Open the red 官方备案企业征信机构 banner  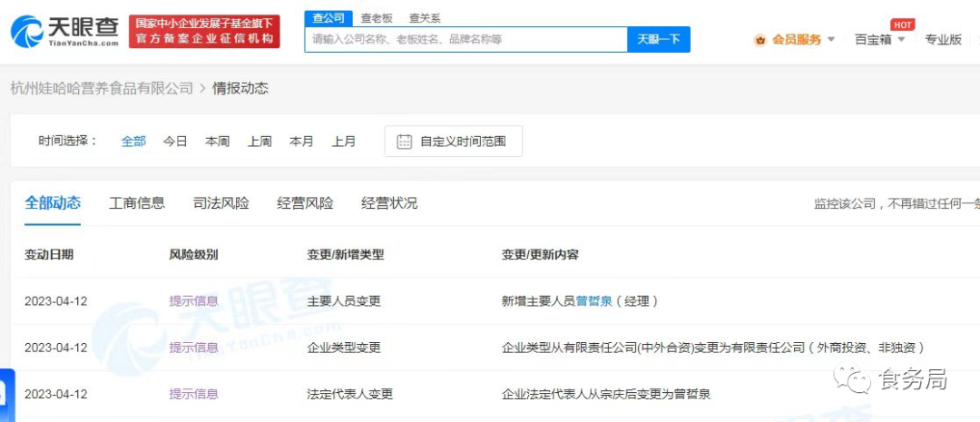pyautogui.click(x=204, y=31)
